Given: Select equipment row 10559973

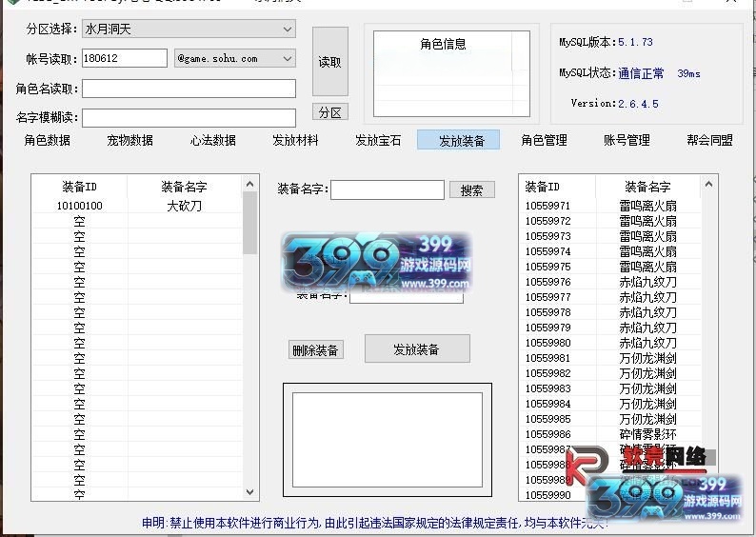Looking at the screenshot, I should pyautogui.click(x=610, y=236).
